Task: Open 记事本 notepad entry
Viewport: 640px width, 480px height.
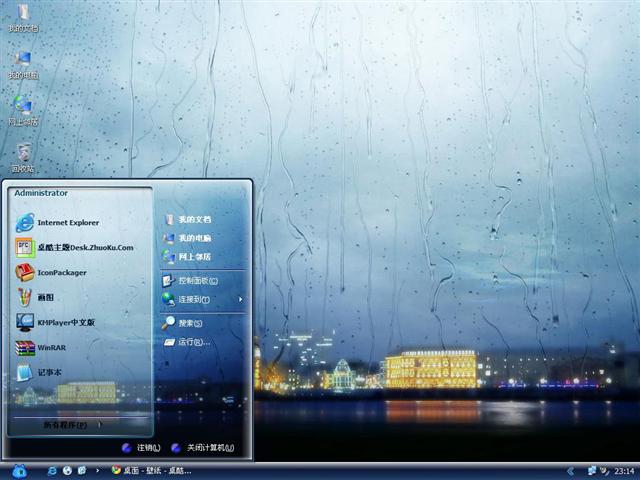Action: click(x=39, y=372)
